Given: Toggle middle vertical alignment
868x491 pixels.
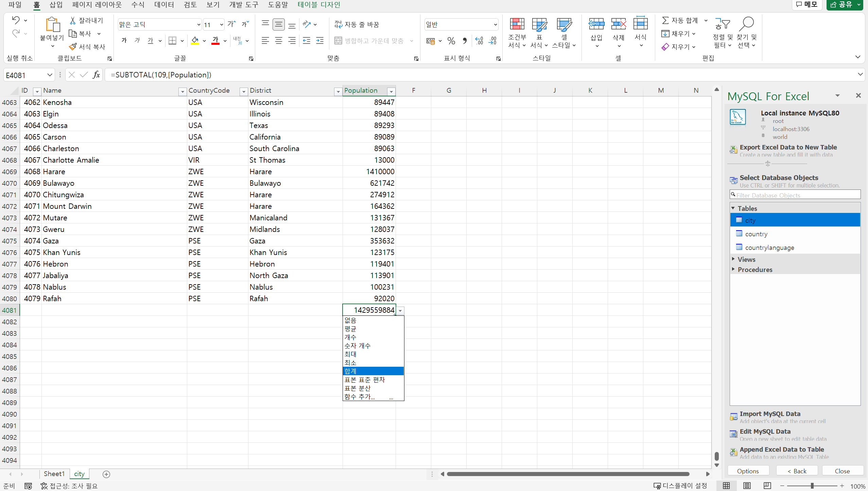Looking at the screenshot, I should 279,24.
